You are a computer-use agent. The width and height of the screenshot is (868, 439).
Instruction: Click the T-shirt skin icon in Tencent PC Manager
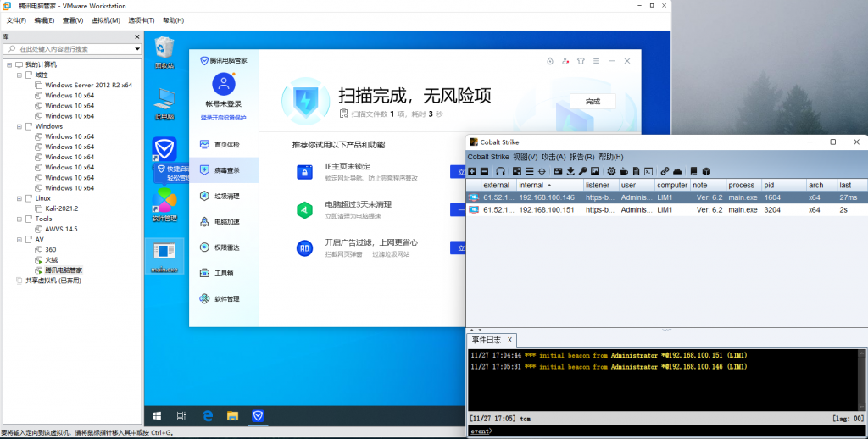point(581,61)
